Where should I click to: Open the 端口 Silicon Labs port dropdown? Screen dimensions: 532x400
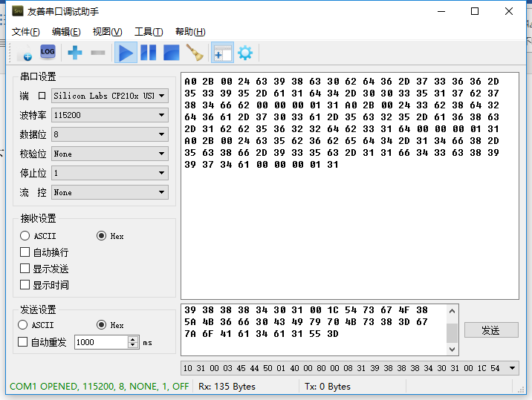pos(109,96)
